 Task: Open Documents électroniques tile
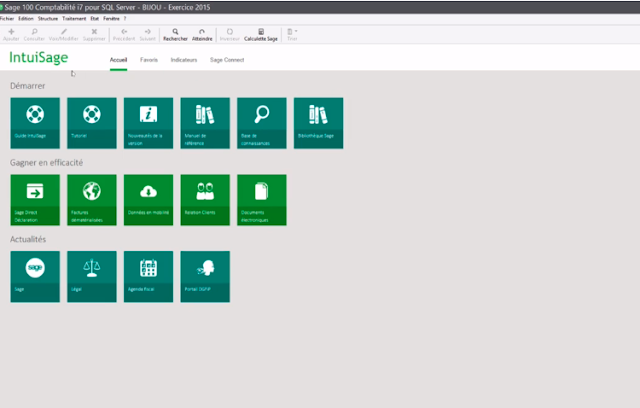[262, 200]
